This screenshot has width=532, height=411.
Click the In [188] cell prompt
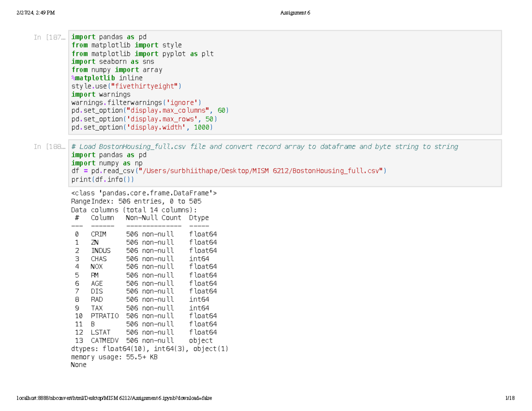49,147
